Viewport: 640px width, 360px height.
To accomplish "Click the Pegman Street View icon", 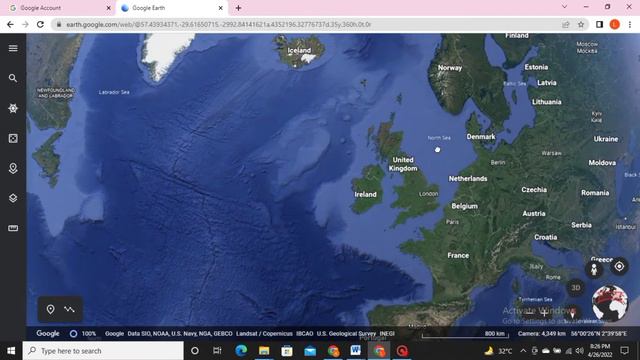I will pyautogui.click(x=594, y=269).
